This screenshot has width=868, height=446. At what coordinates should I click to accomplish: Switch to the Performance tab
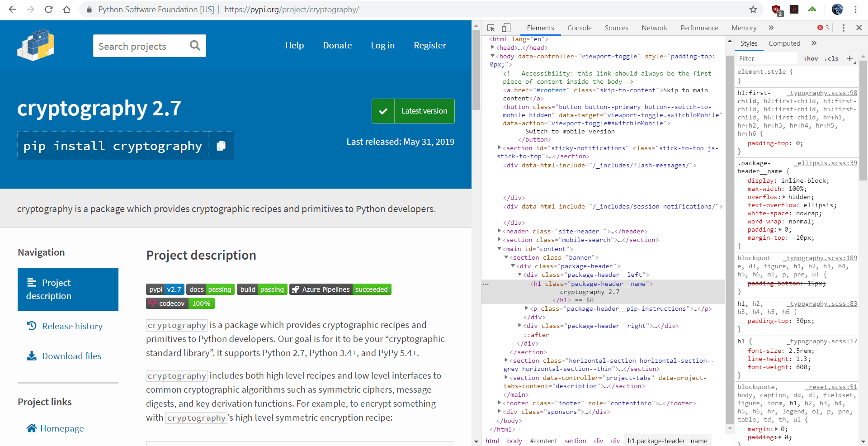click(x=699, y=28)
